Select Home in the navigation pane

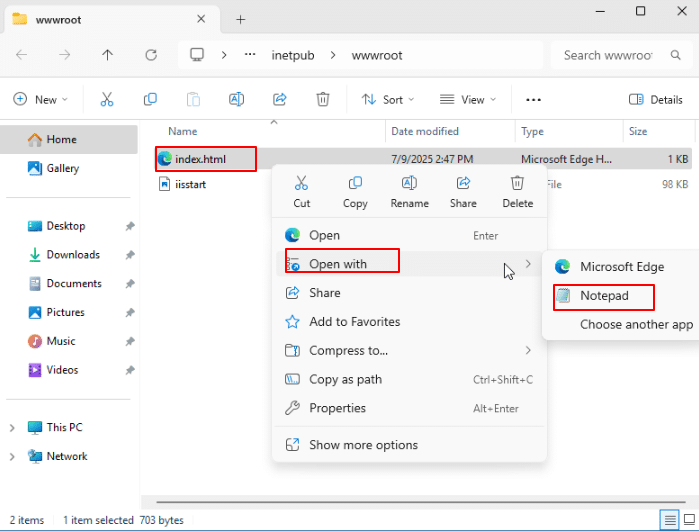tap(69, 140)
